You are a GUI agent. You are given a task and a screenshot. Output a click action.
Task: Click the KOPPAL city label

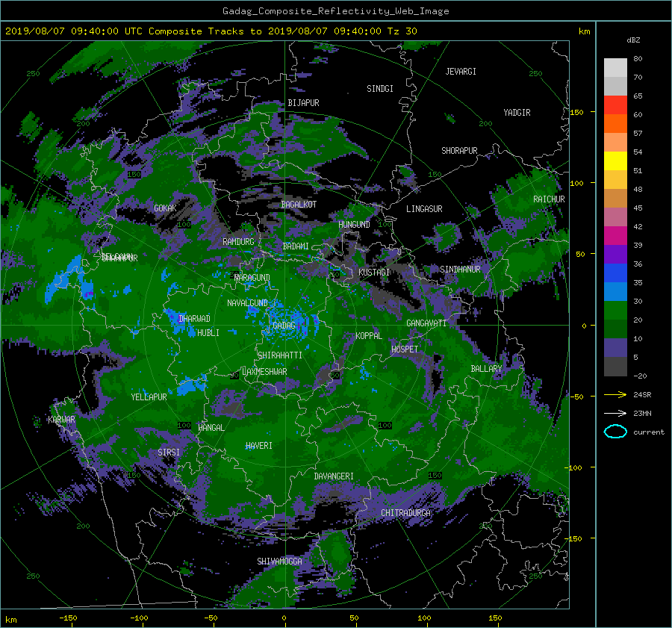tap(369, 335)
